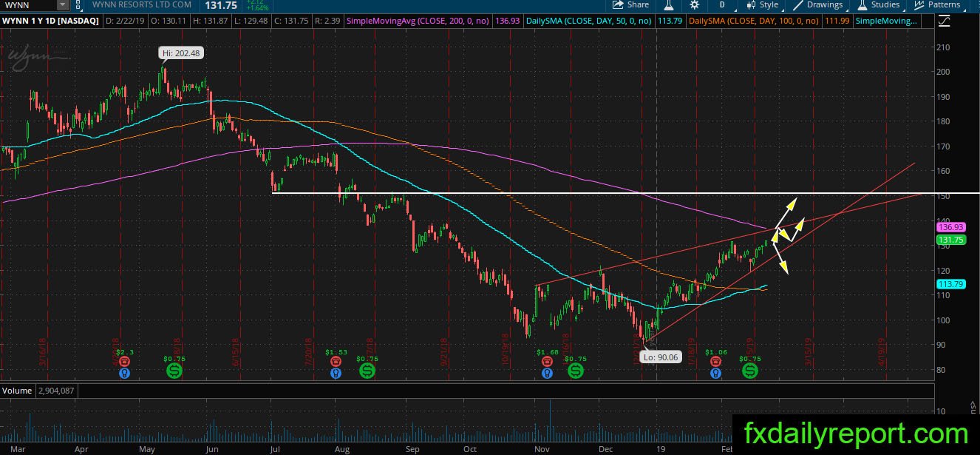Click the $1.68 earnings phone icon
The width and height of the screenshot is (980, 455).
click(547, 361)
